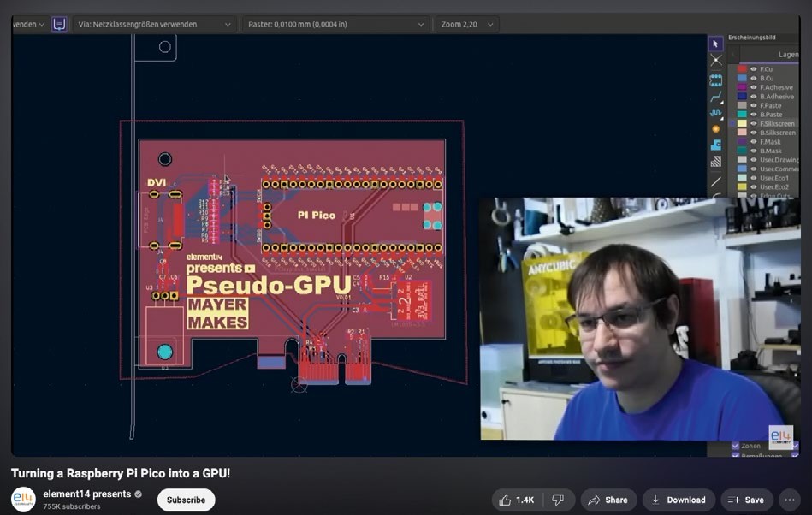Toggle the B.Mask layer eye icon

754,151
